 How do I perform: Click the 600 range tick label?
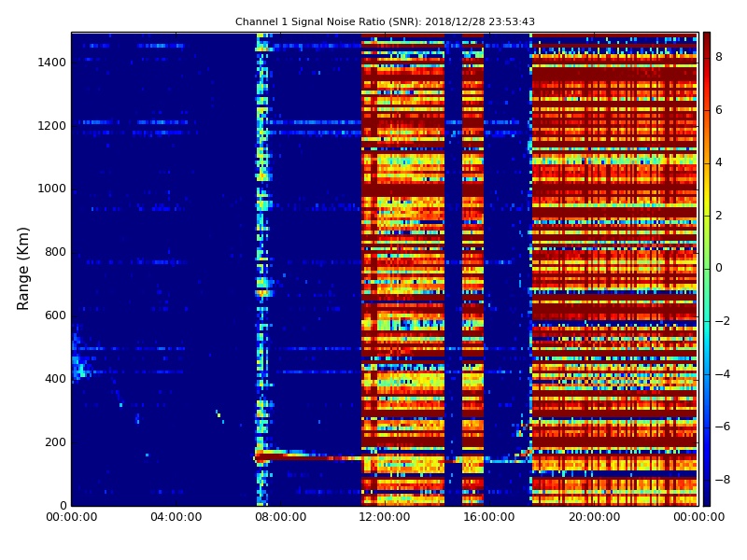55,315
